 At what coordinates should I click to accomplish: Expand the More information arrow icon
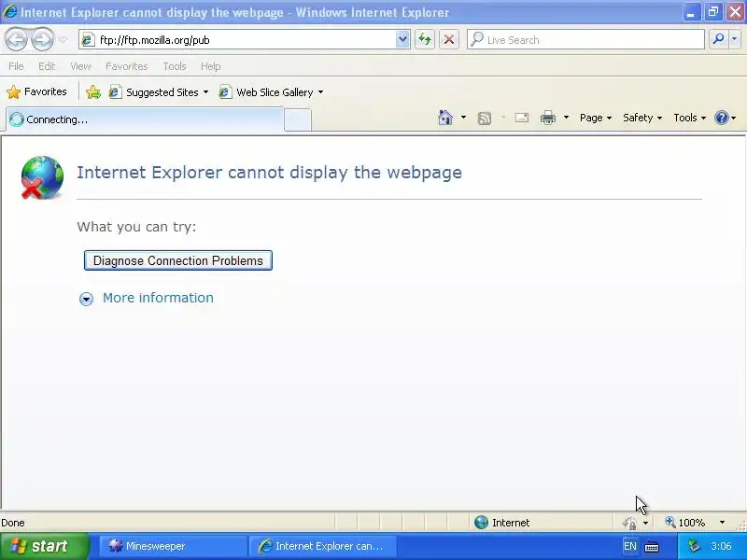coord(86,299)
